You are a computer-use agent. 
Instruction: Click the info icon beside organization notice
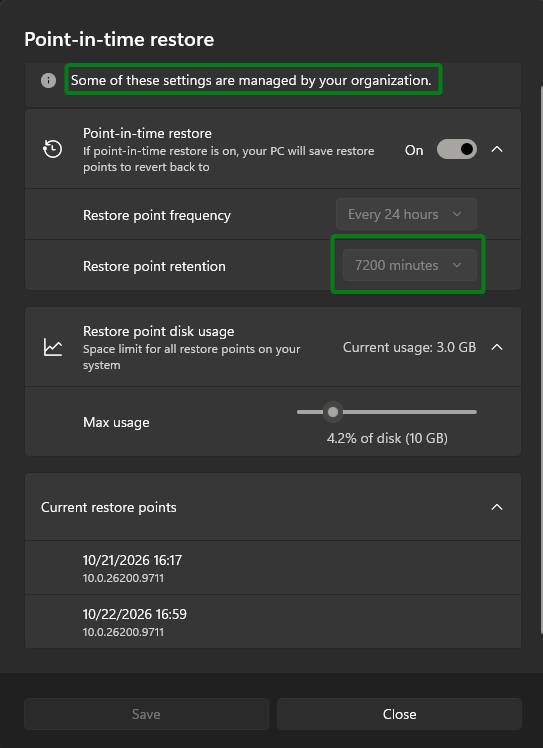pos(48,80)
